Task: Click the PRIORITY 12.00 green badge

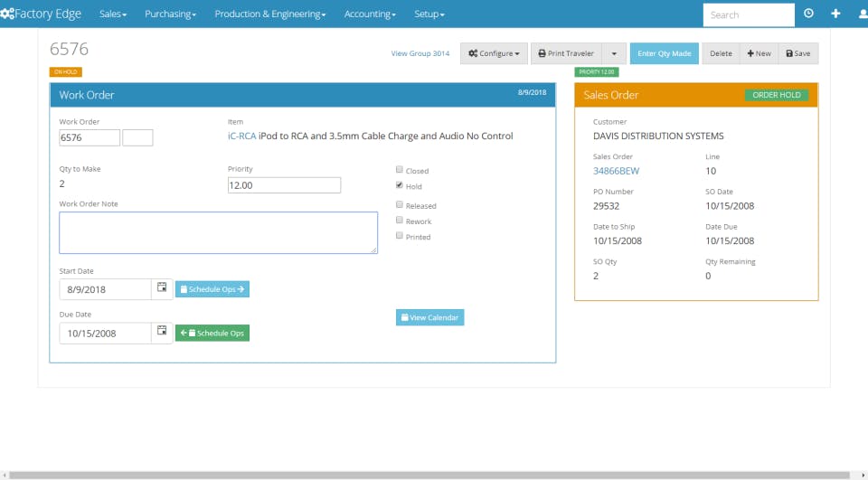Action: click(597, 72)
